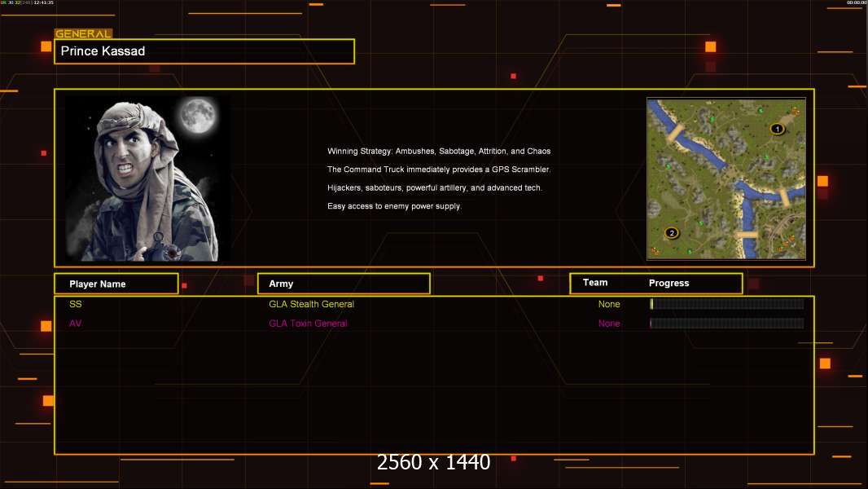Screen dimensions: 868x489
Task: Click the team value None for AV
Action: coord(609,324)
